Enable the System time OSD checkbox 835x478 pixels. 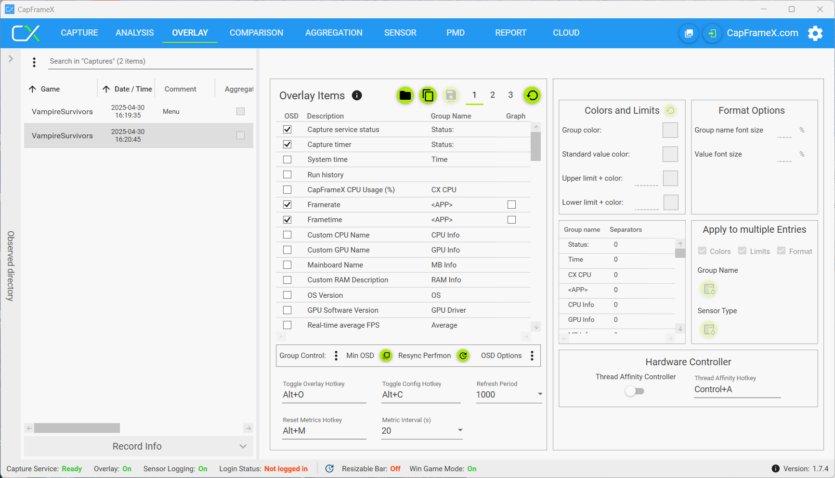pyautogui.click(x=288, y=159)
